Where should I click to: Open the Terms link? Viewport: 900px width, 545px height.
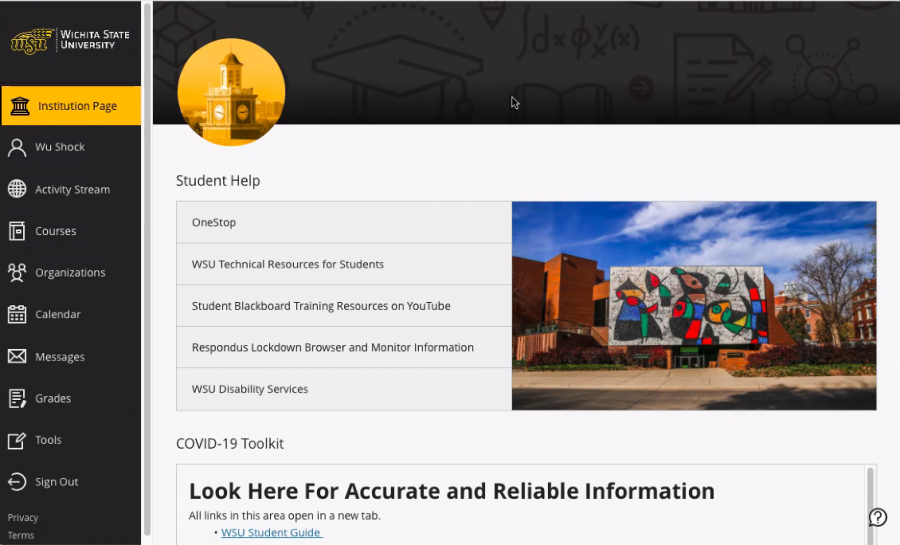21,535
